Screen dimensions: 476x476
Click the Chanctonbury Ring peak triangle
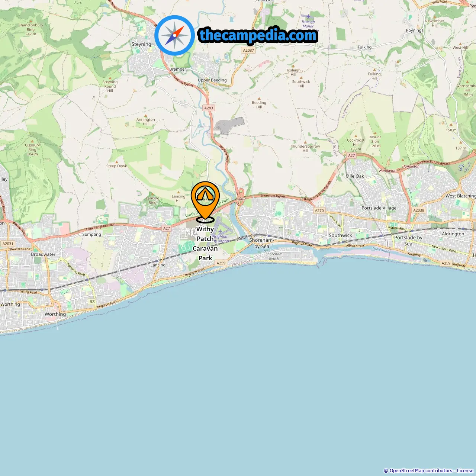click(x=30, y=21)
